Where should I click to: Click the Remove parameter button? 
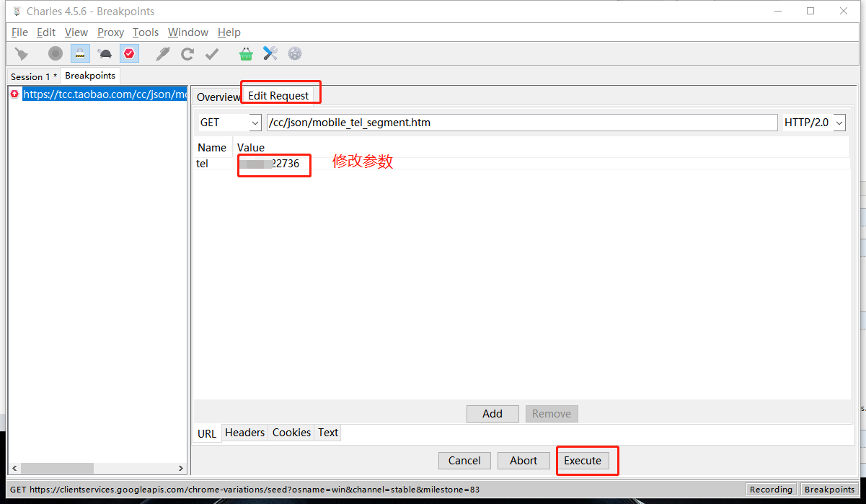552,414
